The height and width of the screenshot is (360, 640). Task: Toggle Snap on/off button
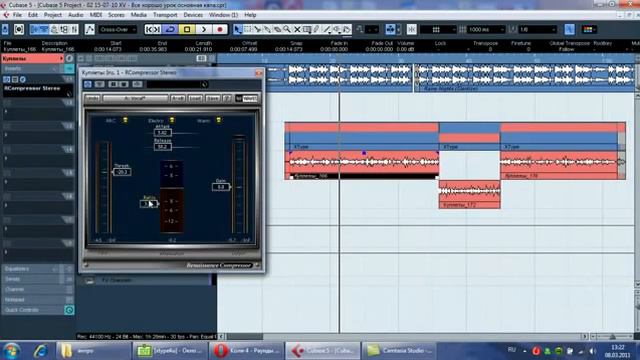pyautogui.click(x=411, y=29)
